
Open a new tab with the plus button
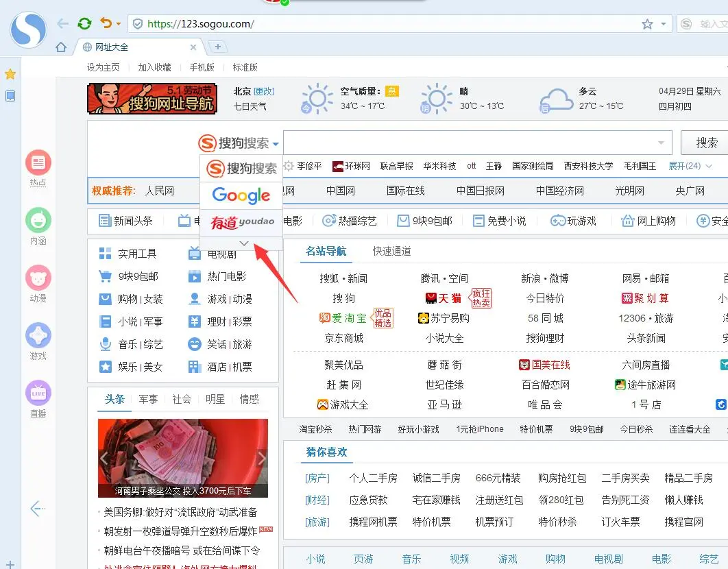[x=217, y=47]
